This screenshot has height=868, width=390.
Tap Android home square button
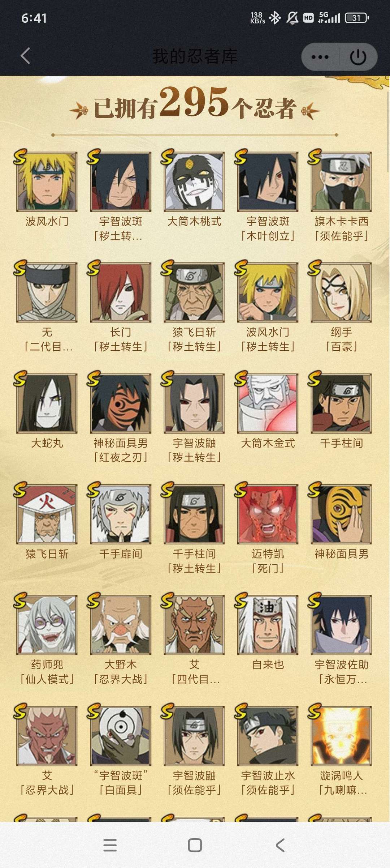pyautogui.click(x=195, y=845)
